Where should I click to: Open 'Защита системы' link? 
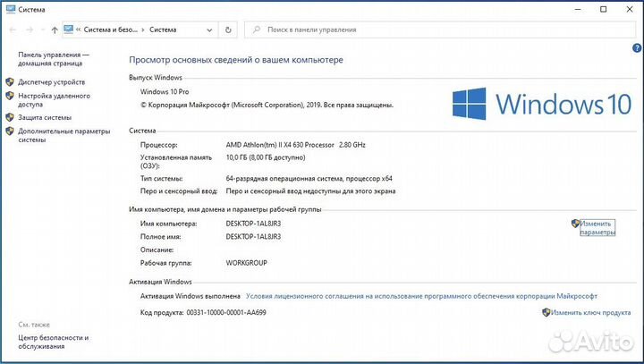tap(45, 117)
